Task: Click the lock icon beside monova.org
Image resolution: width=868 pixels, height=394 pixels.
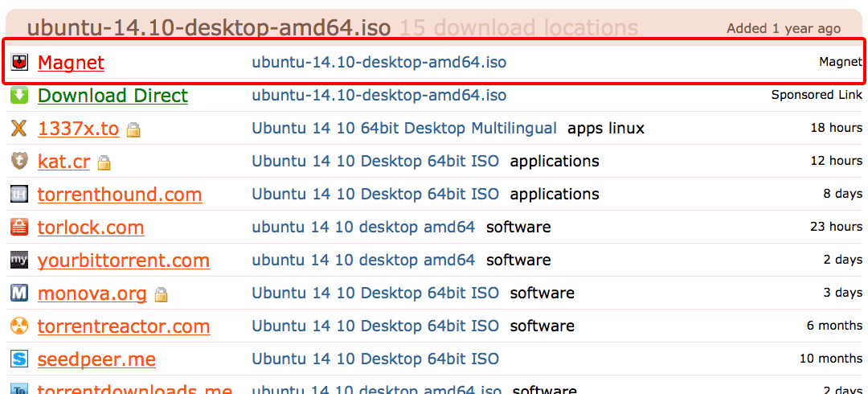Action: click(x=161, y=295)
